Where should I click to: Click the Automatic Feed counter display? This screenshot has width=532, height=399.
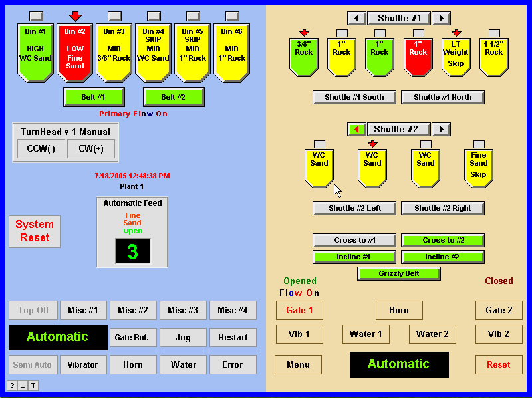(132, 251)
